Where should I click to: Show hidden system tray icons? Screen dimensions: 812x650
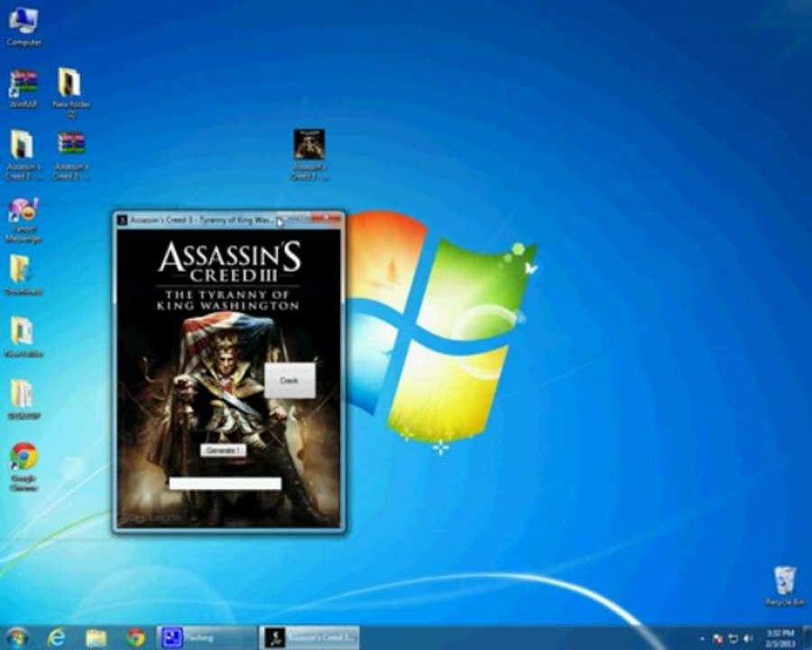coord(702,638)
